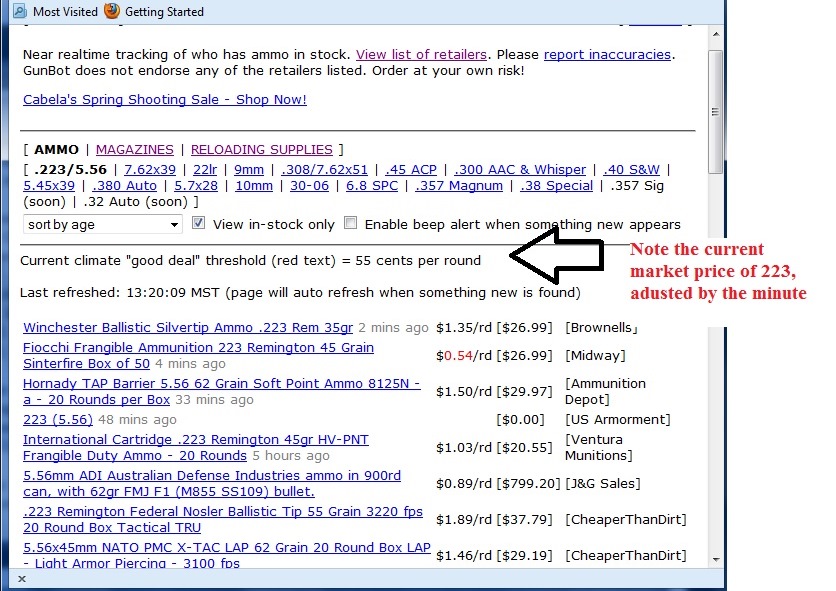This screenshot has width=836, height=591.
Task: Switch to the RELOADING SUPPLIES section
Action: pos(261,150)
